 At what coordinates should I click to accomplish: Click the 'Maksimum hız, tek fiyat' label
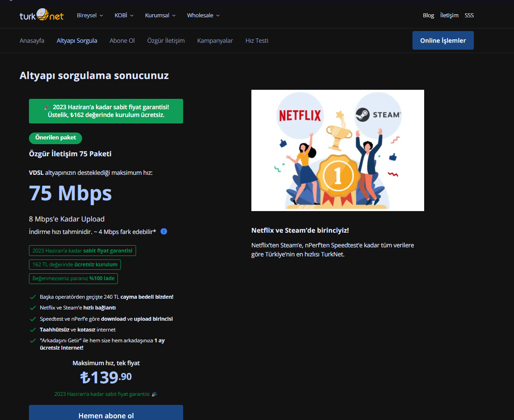coord(106,363)
